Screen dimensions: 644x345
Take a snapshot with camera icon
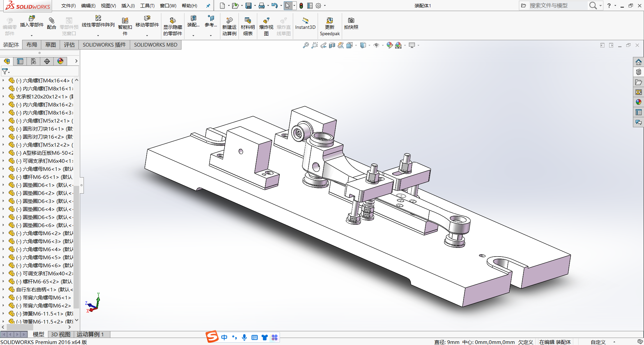tap(351, 20)
